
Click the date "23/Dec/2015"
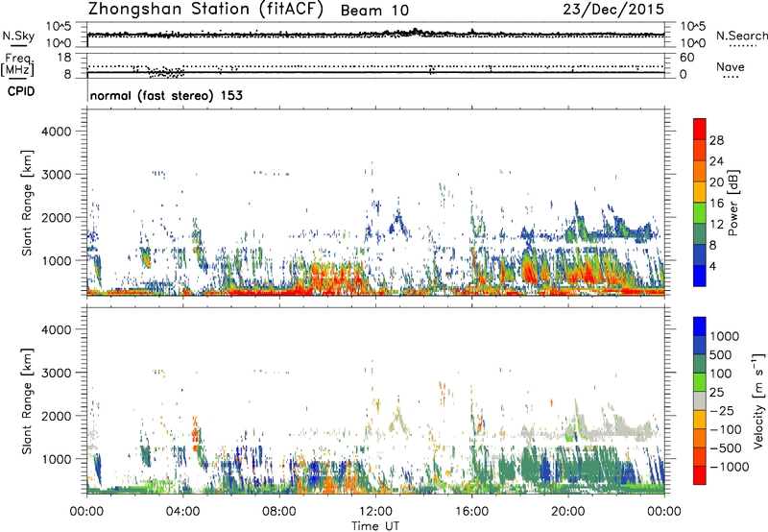pos(613,9)
